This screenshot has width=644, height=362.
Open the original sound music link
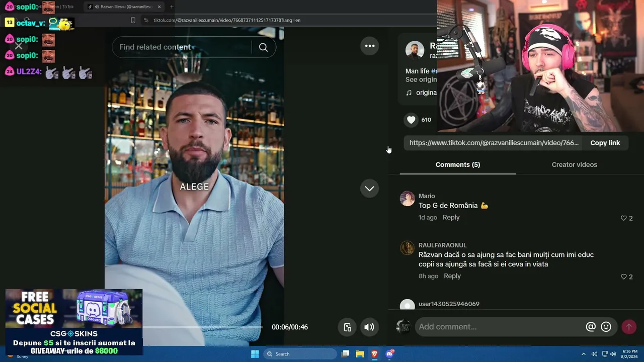coord(422,93)
